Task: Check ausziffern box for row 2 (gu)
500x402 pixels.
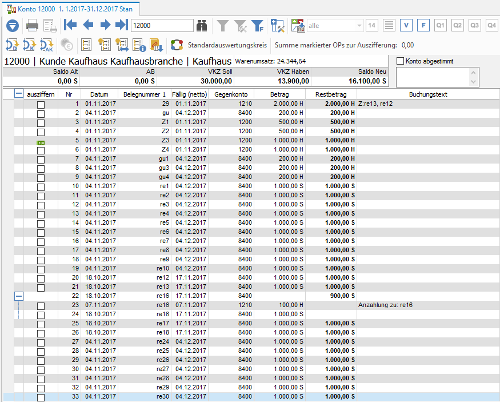Action: click(41, 114)
